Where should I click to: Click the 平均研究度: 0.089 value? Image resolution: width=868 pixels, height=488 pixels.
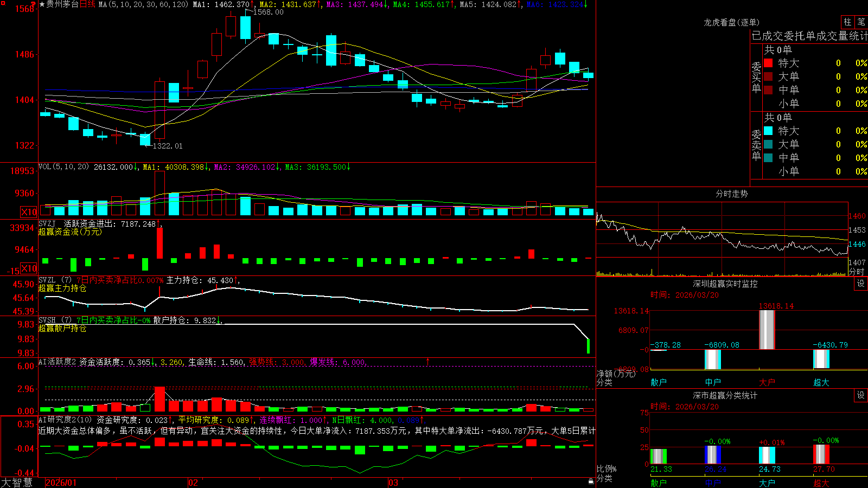pos(214,420)
